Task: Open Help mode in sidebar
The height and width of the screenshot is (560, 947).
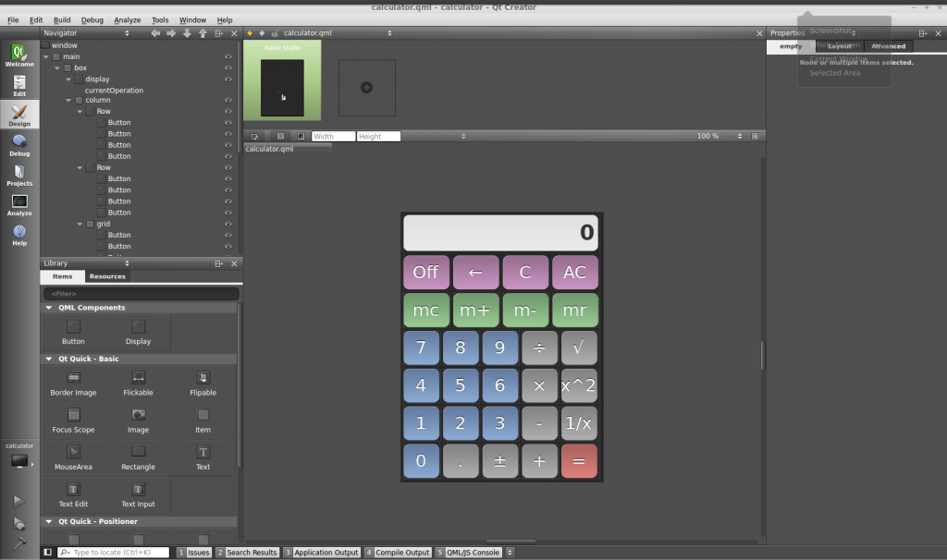Action: (19, 235)
